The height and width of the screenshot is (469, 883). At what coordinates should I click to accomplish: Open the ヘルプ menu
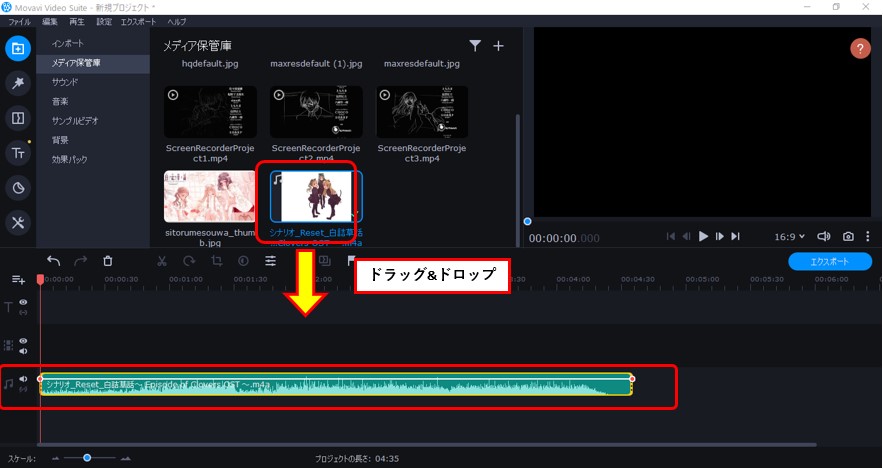point(177,22)
